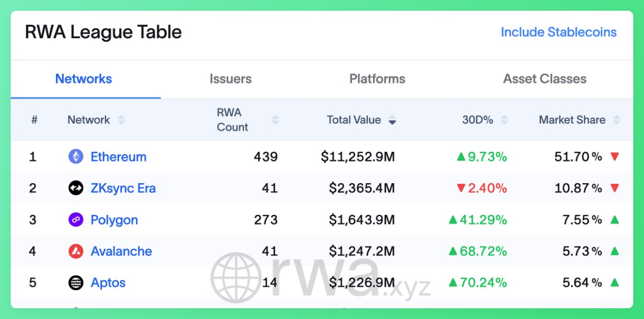Click the Ethereum network logo icon
The width and height of the screenshot is (644, 319).
pyautogui.click(x=76, y=157)
